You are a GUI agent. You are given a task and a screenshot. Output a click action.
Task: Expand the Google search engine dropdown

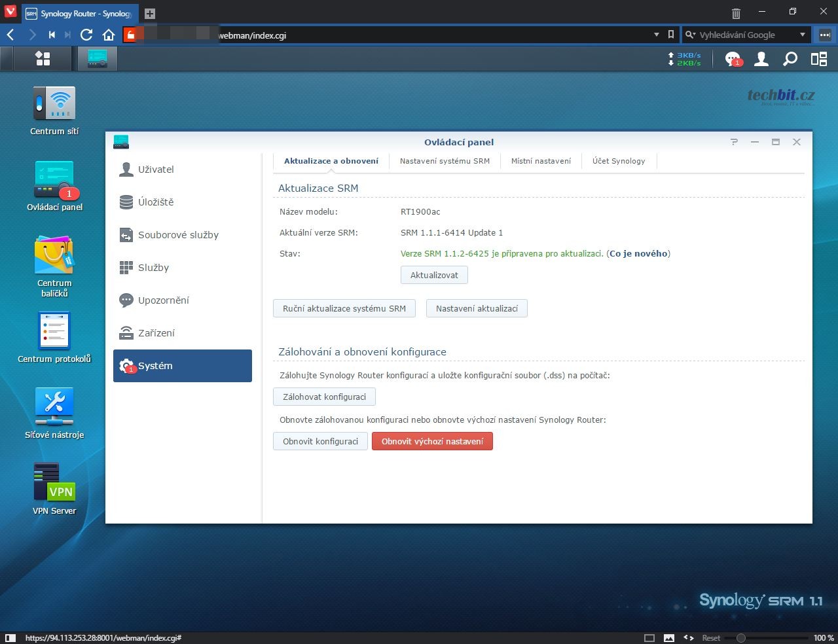click(x=803, y=35)
